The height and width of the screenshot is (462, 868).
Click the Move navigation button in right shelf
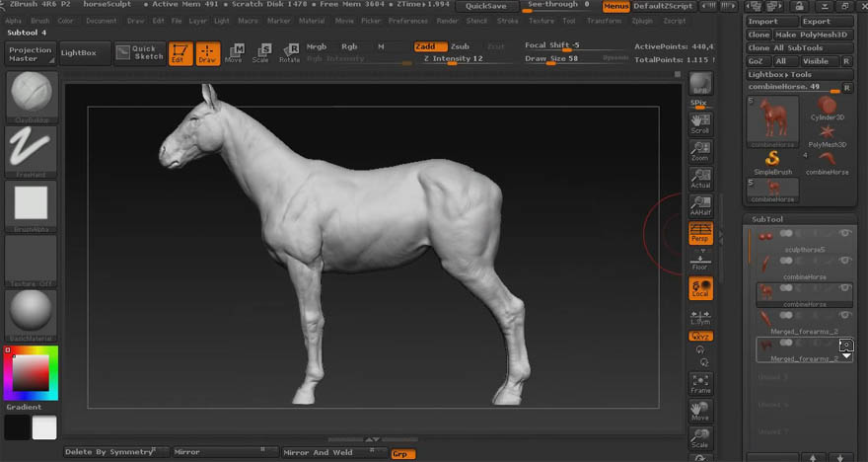pyautogui.click(x=700, y=411)
